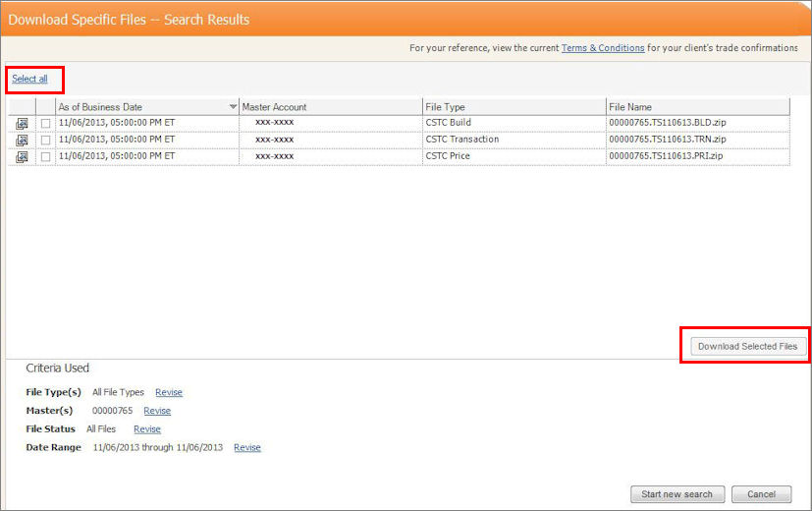This screenshot has width=812, height=511.
Task: Revise the Master(s) criteria
Action: point(157,411)
